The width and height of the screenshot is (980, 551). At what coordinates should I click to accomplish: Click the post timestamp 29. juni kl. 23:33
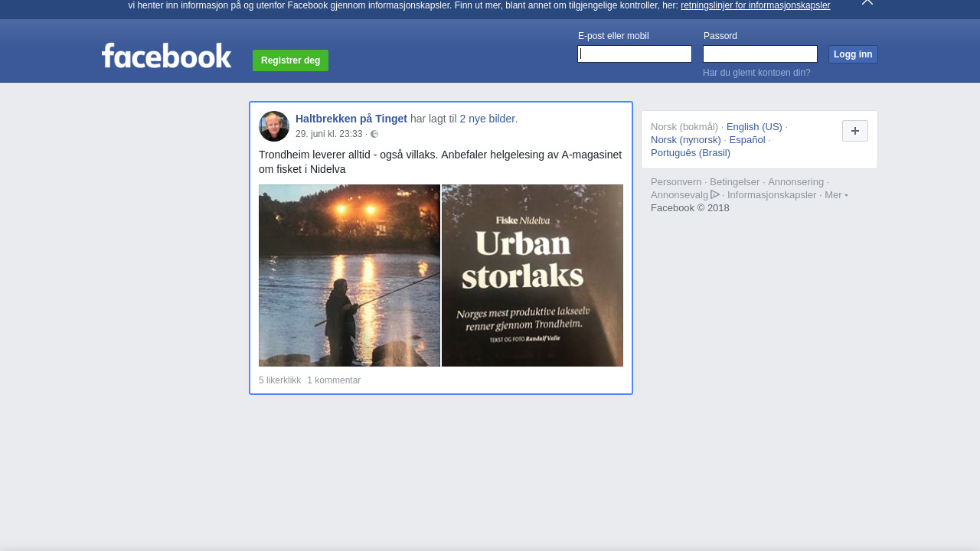328,134
